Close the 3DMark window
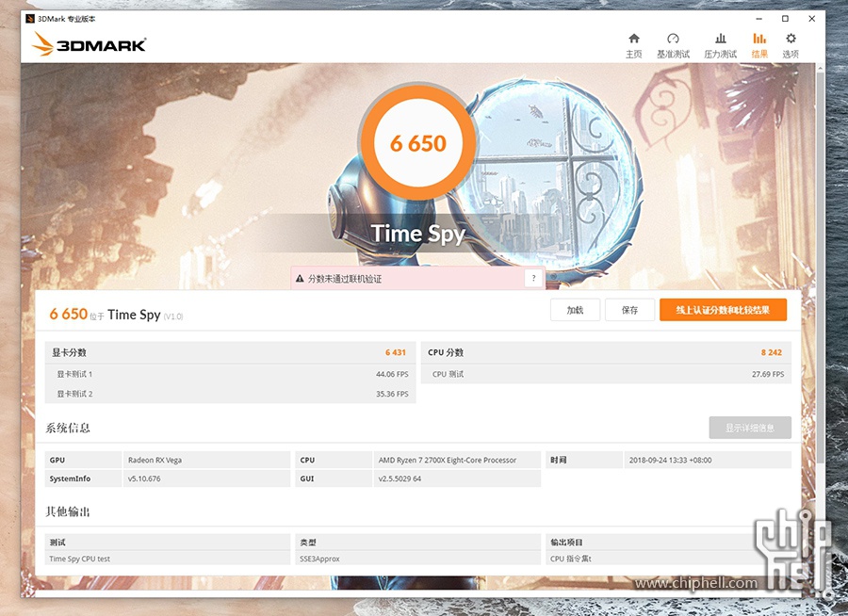This screenshot has width=848, height=616. click(812, 19)
